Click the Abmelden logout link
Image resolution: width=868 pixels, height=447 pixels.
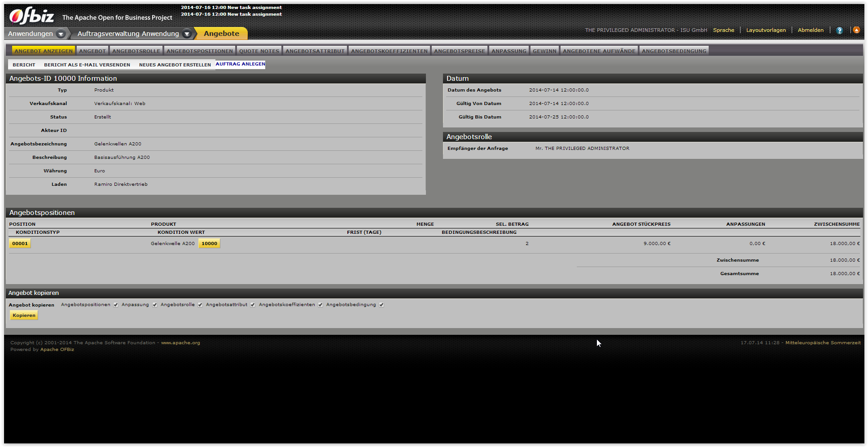(811, 30)
